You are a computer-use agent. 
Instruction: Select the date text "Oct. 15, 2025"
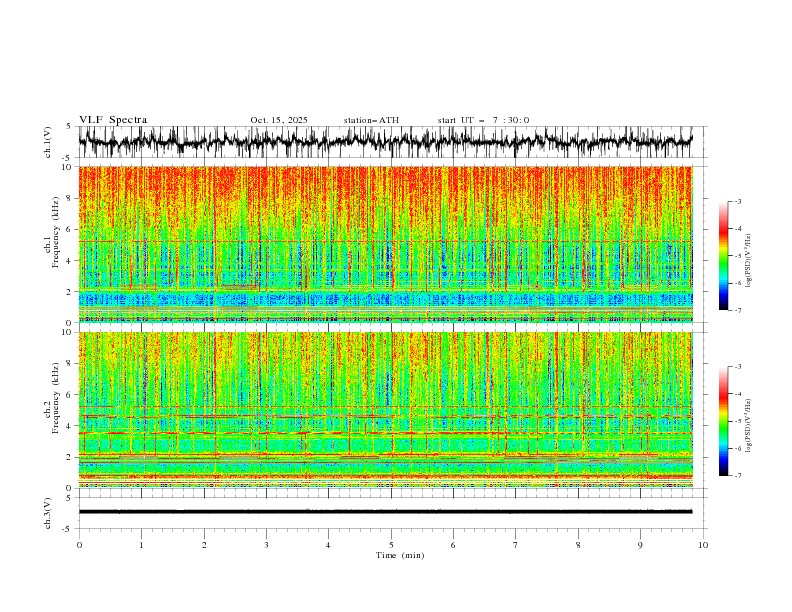pyautogui.click(x=279, y=120)
